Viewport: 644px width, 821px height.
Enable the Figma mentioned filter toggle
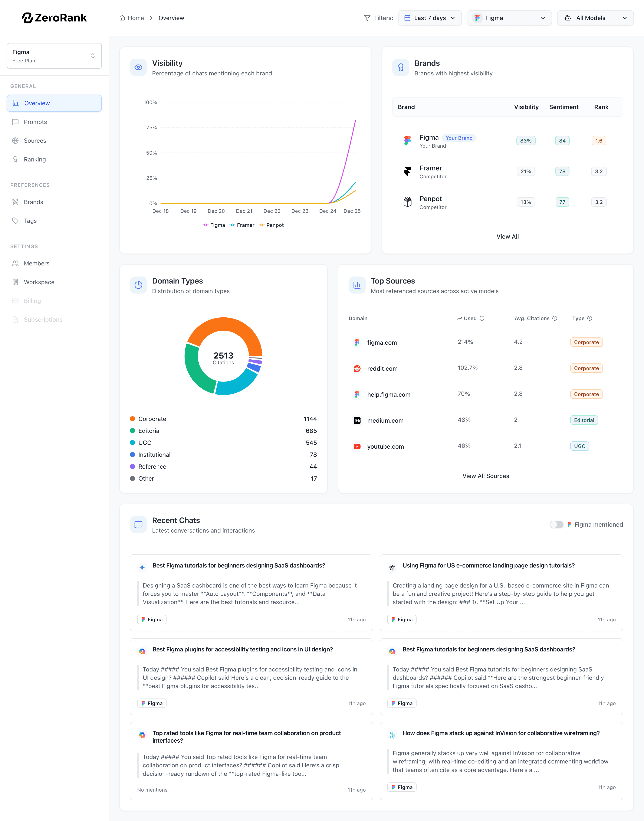tap(556, 524)
